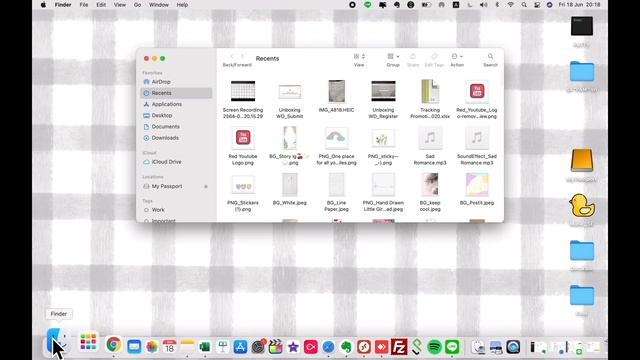Open the yellow duck icon on desktop
The height and width of the screenshot is (360, 640).
click(582, 205)
